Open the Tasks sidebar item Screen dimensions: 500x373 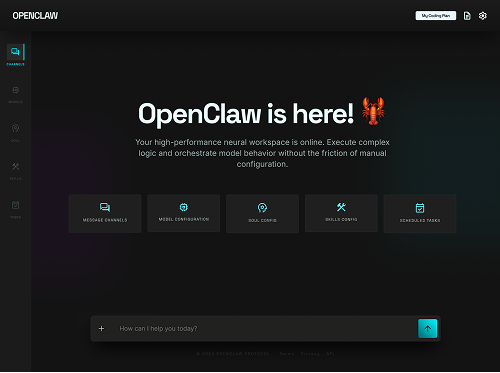(15, 209)
